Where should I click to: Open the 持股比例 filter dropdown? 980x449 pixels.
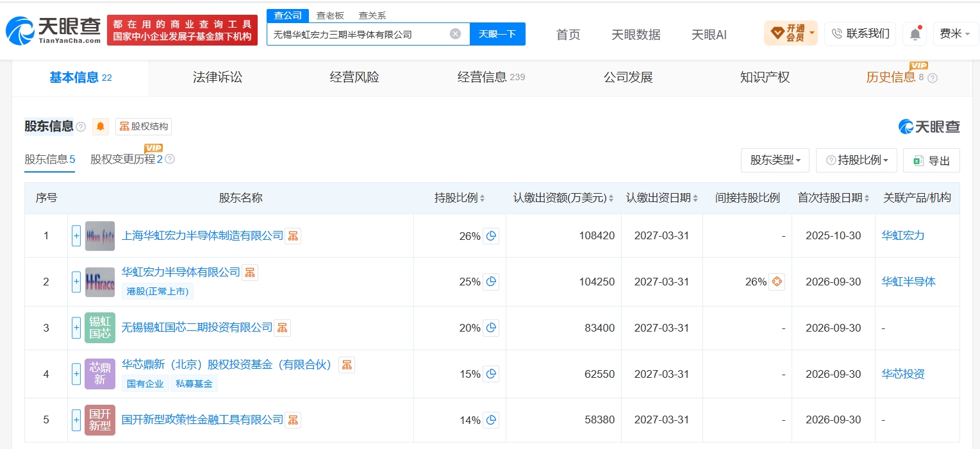pos(856,160)
